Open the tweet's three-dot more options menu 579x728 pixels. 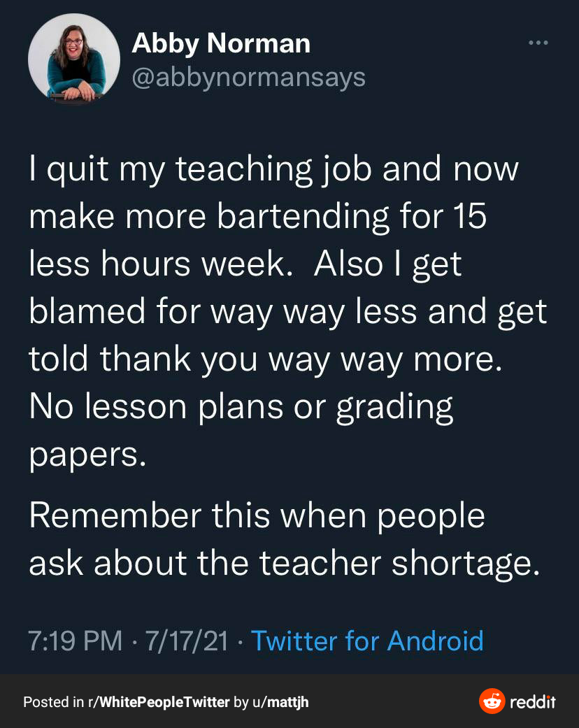538,43
